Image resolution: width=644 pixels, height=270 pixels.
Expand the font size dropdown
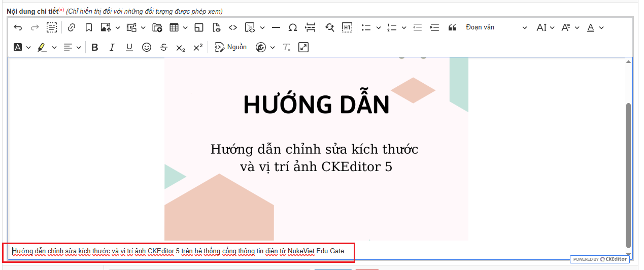point(545,27)
